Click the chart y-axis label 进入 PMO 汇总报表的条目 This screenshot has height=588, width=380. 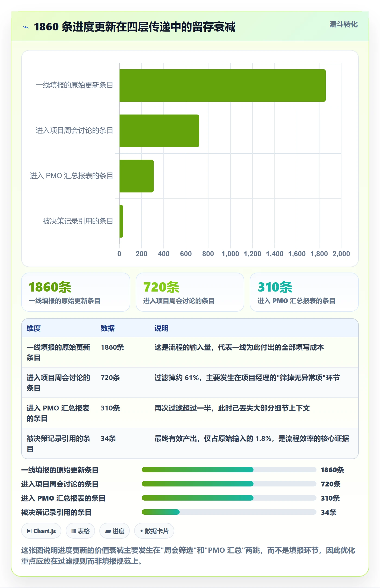point(71,176)
